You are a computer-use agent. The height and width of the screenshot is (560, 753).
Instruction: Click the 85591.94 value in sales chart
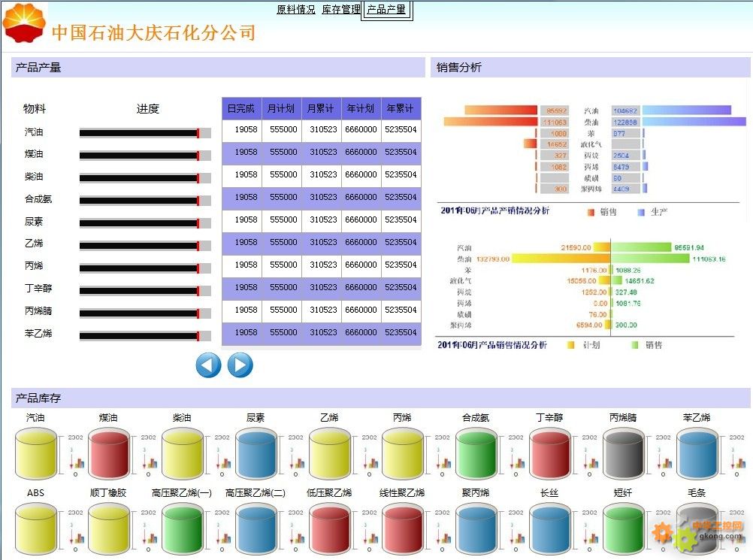coord(689,248)
